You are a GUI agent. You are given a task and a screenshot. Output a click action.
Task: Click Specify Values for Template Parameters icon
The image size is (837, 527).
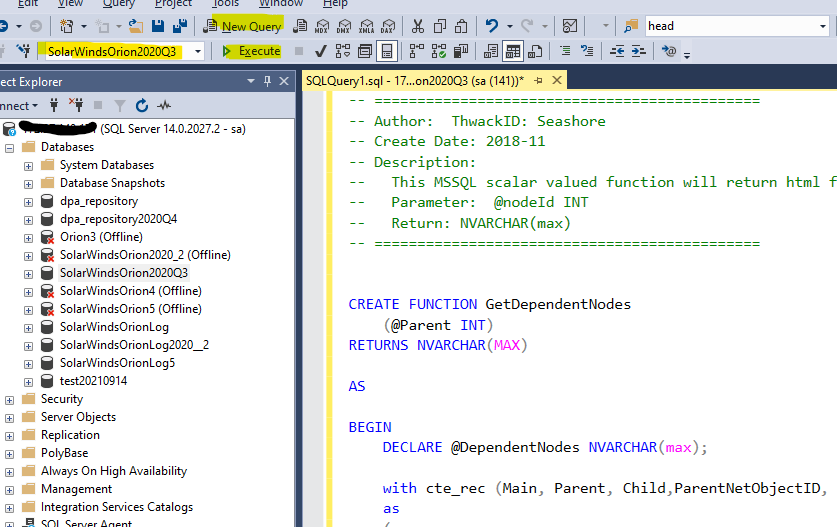pyautogui.click(x=669, y=51)
